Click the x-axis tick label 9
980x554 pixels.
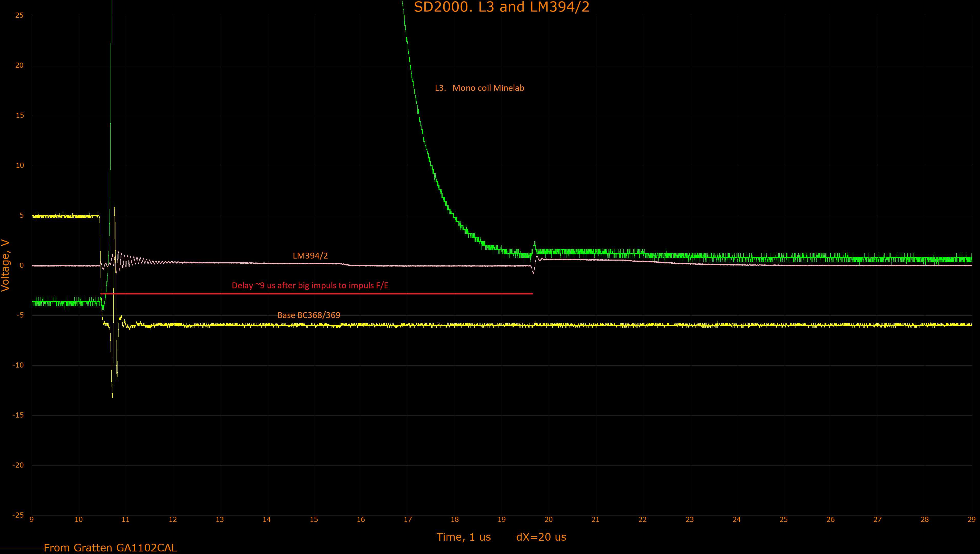tap(32, 519)
